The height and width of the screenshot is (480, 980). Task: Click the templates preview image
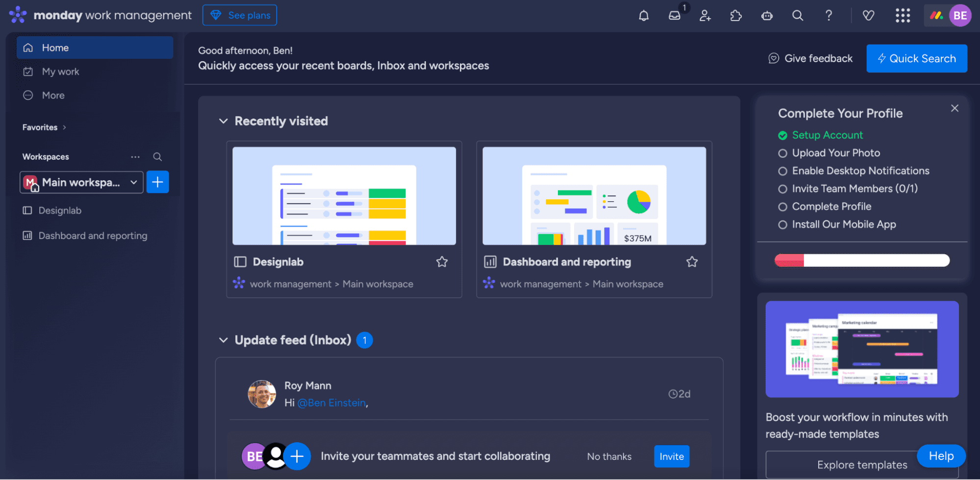point(862,349)
